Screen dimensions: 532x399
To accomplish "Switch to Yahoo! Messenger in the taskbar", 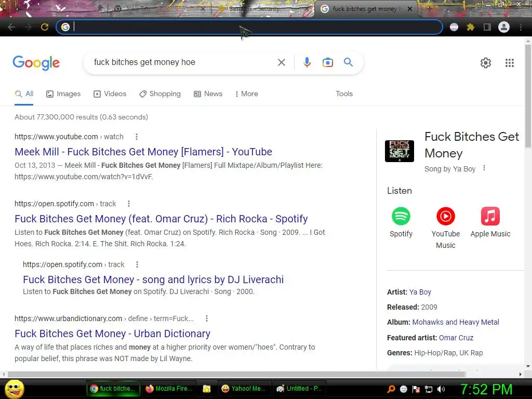I will coord(244,389).
